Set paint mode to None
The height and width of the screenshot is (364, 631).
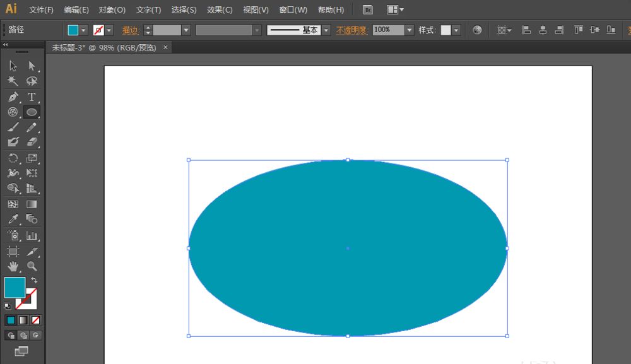36,320
